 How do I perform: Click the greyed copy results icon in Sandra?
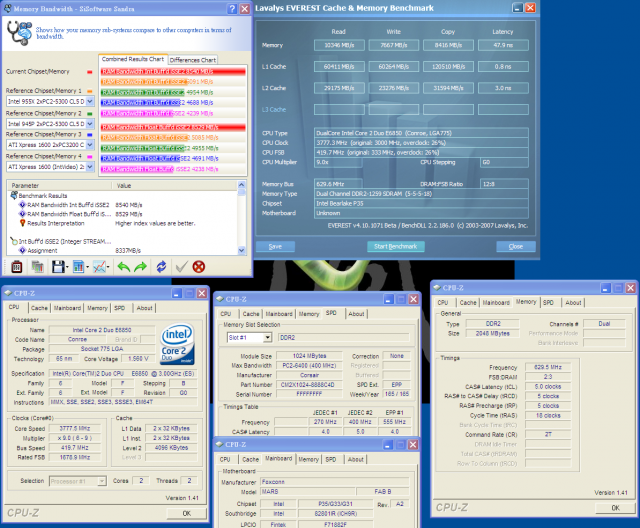pyautogui.click(x=38, y=267)
